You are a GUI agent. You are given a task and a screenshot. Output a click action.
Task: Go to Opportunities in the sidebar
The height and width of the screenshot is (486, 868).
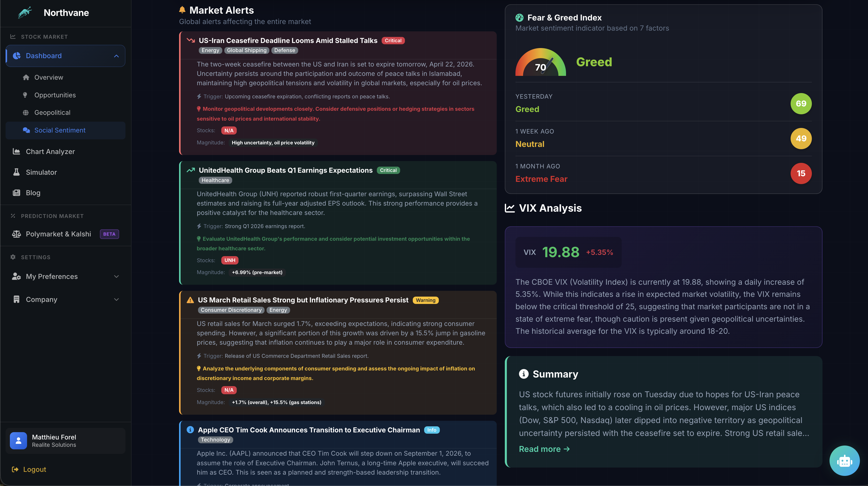coord(65,95)
